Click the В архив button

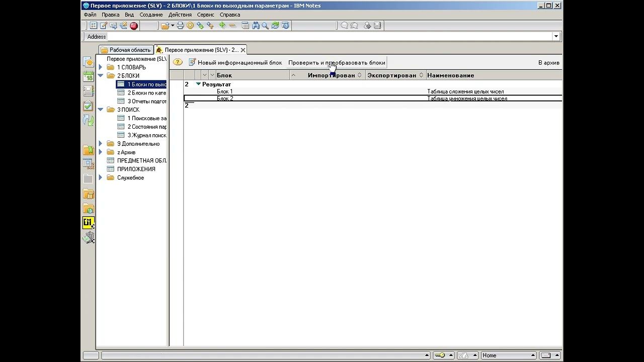point(549,62)
